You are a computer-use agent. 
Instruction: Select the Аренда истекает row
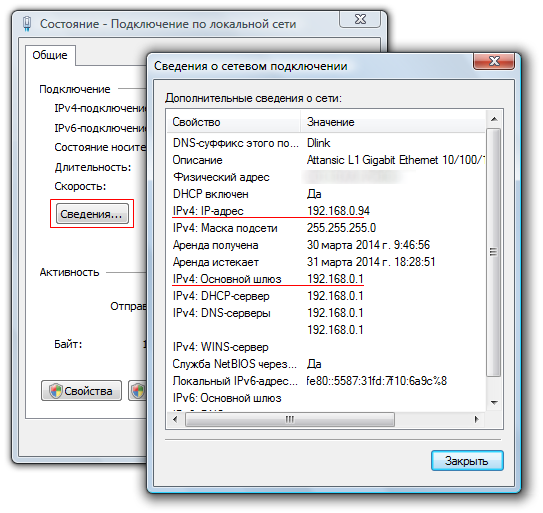pyautogui.click(x=326, y=262)
